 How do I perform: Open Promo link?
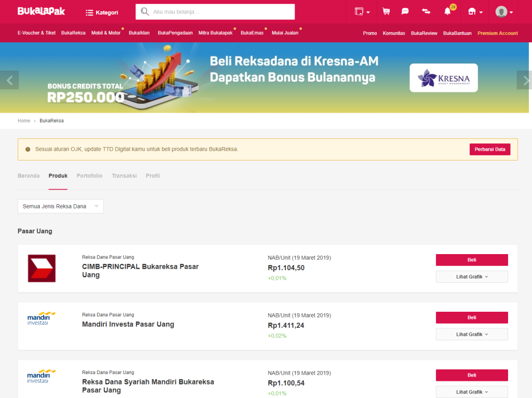370,33
